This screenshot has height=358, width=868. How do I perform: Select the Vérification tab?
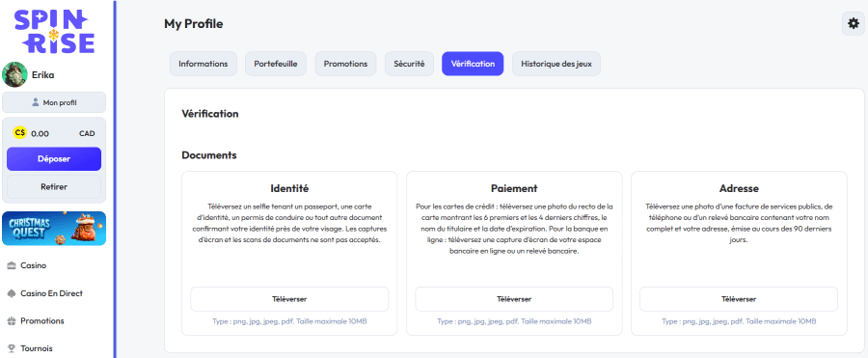point(473,64)
